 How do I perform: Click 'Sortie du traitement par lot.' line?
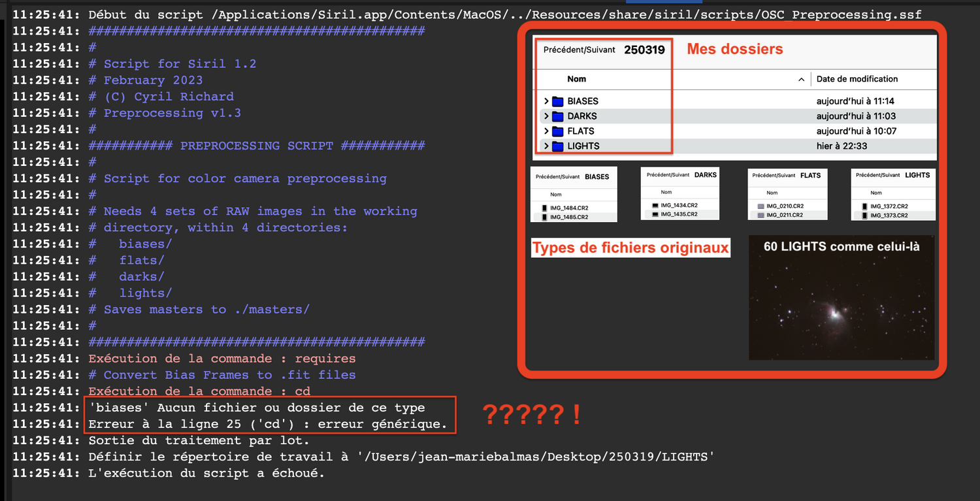pyautogui.click(x=199, y=440)
